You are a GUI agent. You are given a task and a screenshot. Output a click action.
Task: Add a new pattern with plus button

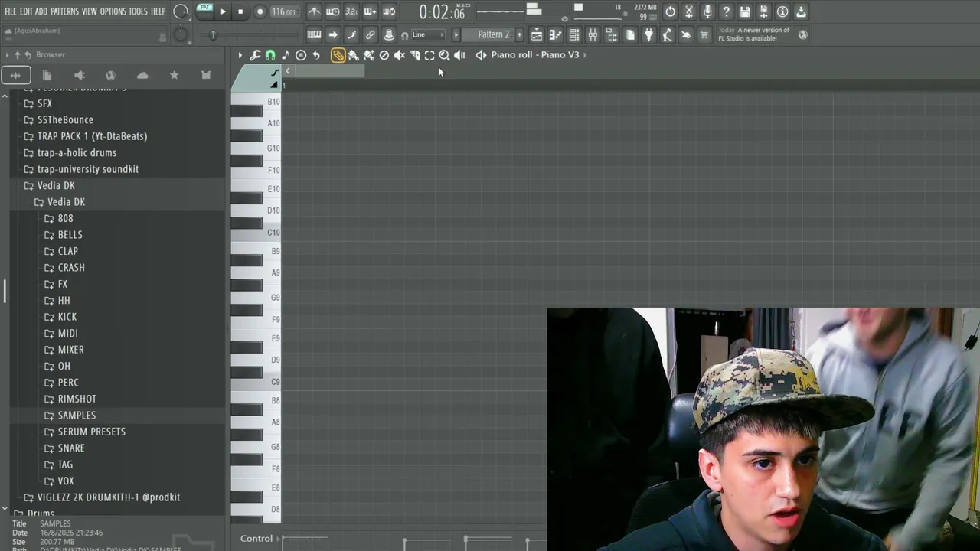click(x=519, y=35)
